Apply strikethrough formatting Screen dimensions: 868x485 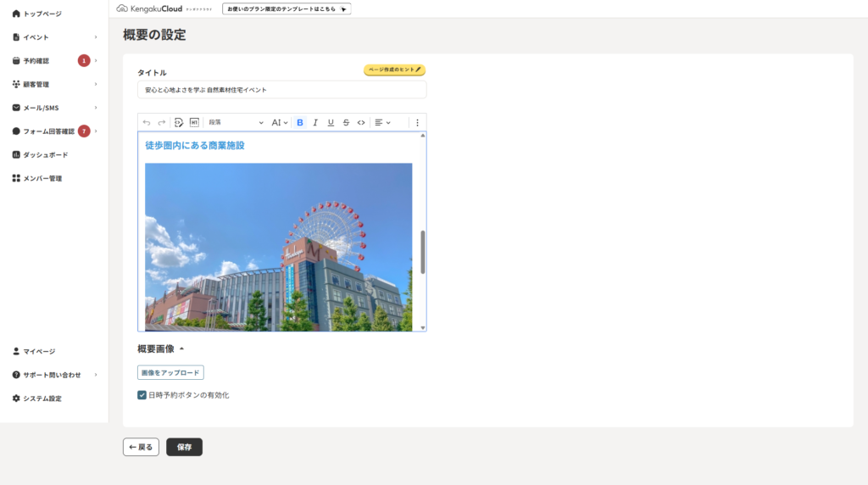tap(346, 123)
